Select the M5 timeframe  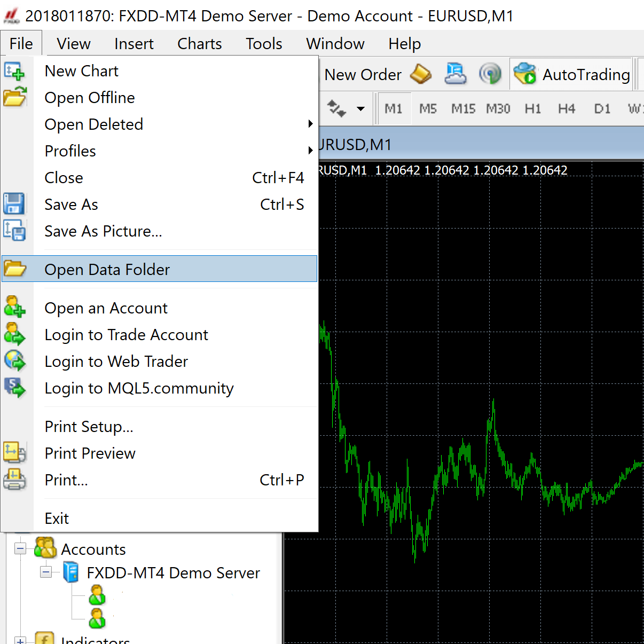[428, 109]
